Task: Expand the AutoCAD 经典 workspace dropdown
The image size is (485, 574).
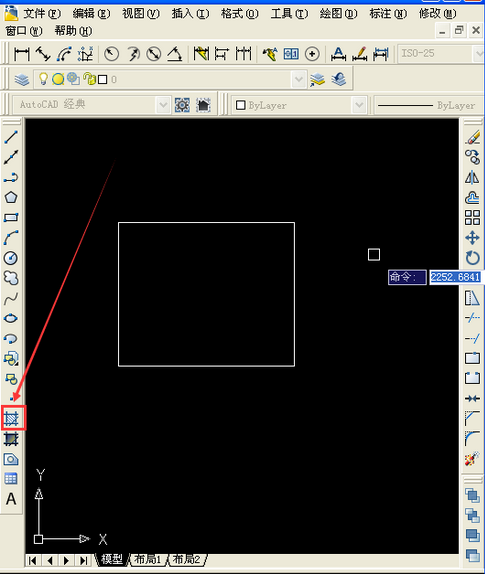Action: [163, 105]
